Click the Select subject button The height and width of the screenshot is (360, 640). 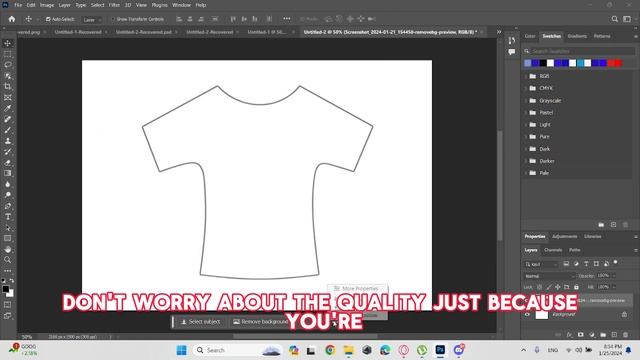pyautogui.click(x=200, y=322)
